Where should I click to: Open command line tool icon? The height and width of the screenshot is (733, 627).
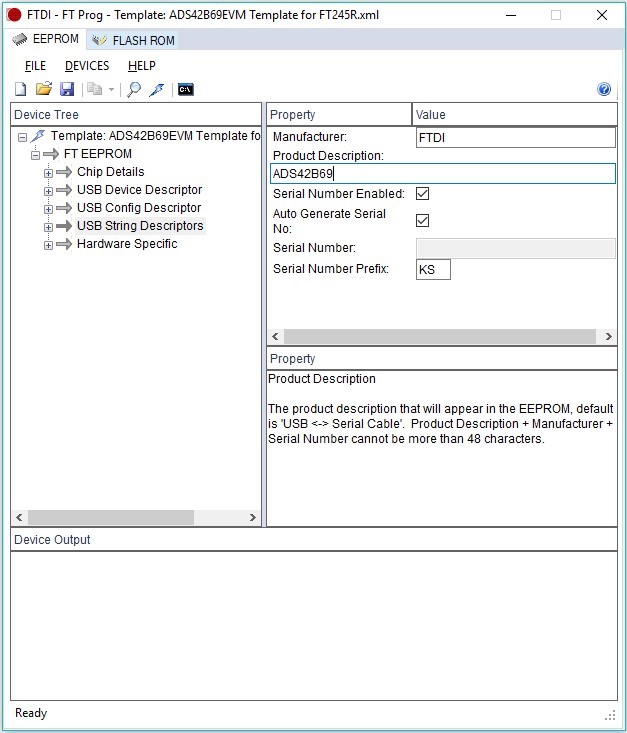pyautogui.click(x=186, y=89)
